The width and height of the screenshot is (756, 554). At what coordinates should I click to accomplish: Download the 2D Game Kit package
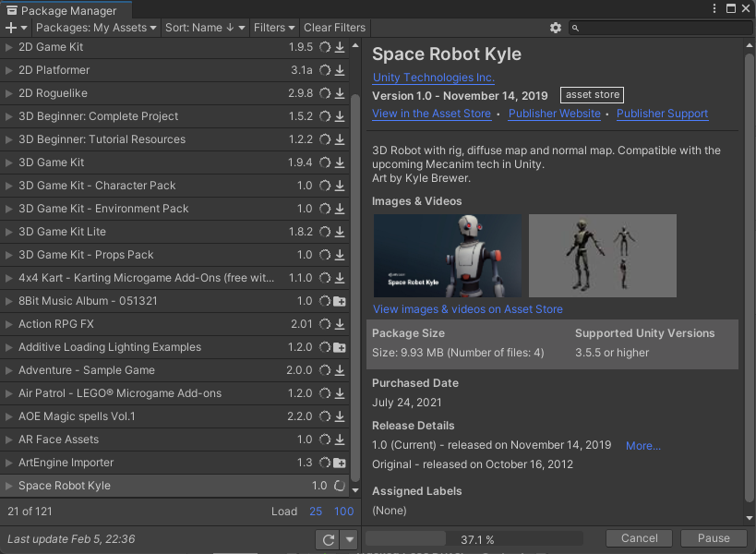[x=340, y=47]
